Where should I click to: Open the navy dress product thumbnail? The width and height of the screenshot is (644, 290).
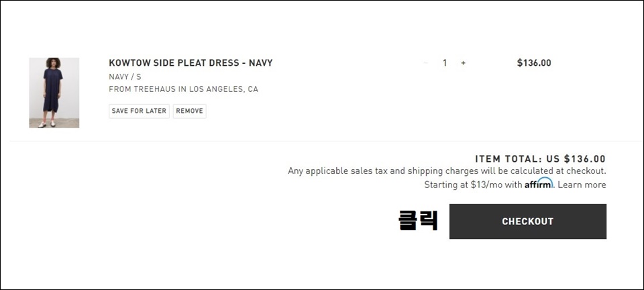(x=54, y=93)
